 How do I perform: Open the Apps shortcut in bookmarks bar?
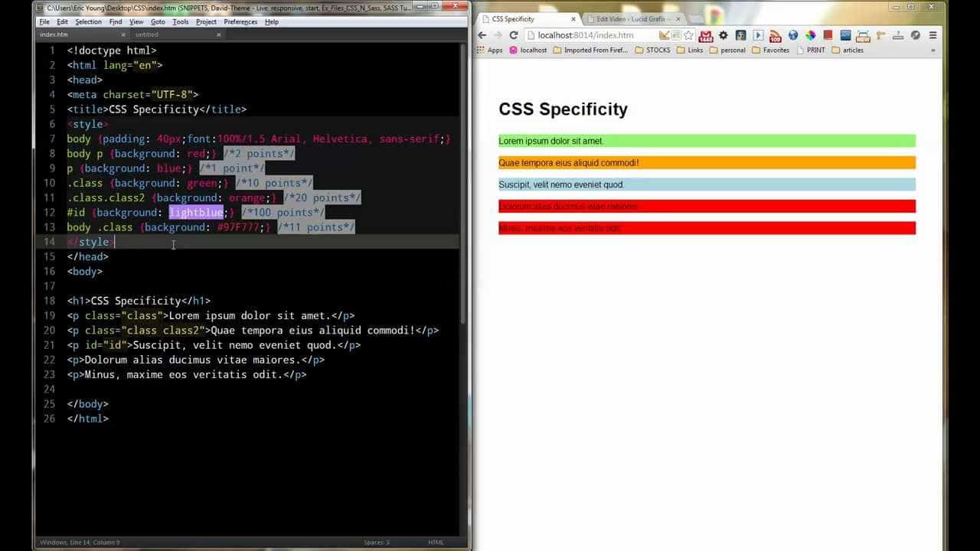[x=488, y=51]
